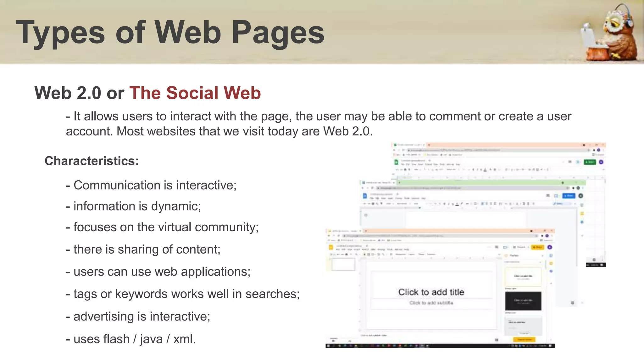This screenshot has height=362, width=644.
Task: Show document outline icon in Docs
Action: point(366,215)
